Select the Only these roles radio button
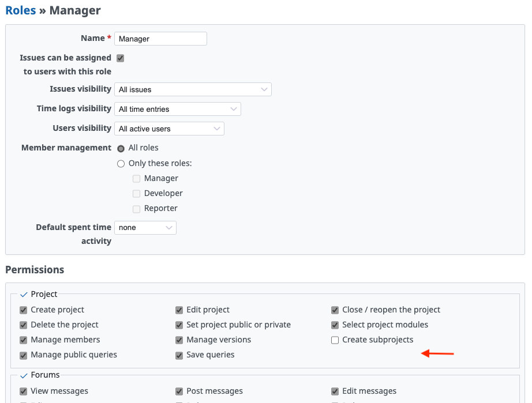This screenshot has width=532, height=403. (x=121, y=164)
